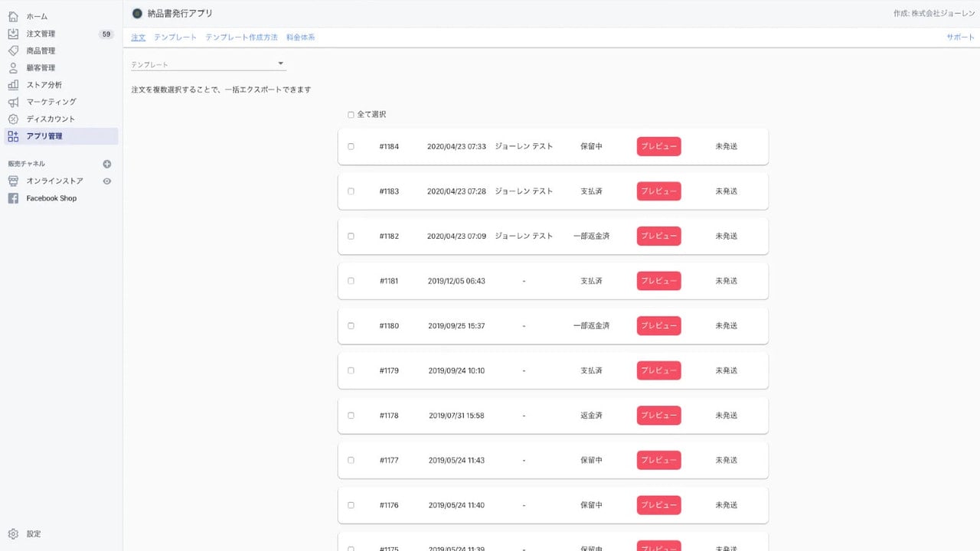Open 注文管理 orders icon in sidebar
Screen dimensions: 980x551
click(x=13, y=34)
